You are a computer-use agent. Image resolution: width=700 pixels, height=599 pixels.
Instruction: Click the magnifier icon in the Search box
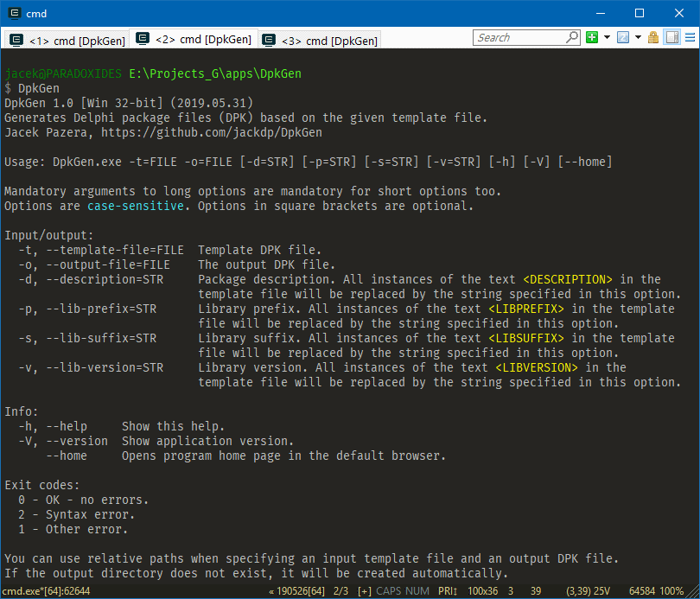(572, 37)
